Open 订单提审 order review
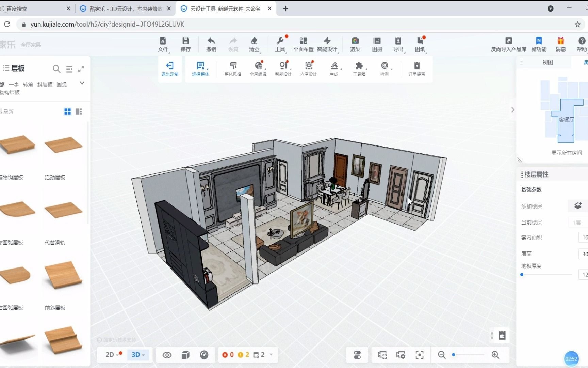Viewport: 588px width, 368px height. click(x=417, y=69)
